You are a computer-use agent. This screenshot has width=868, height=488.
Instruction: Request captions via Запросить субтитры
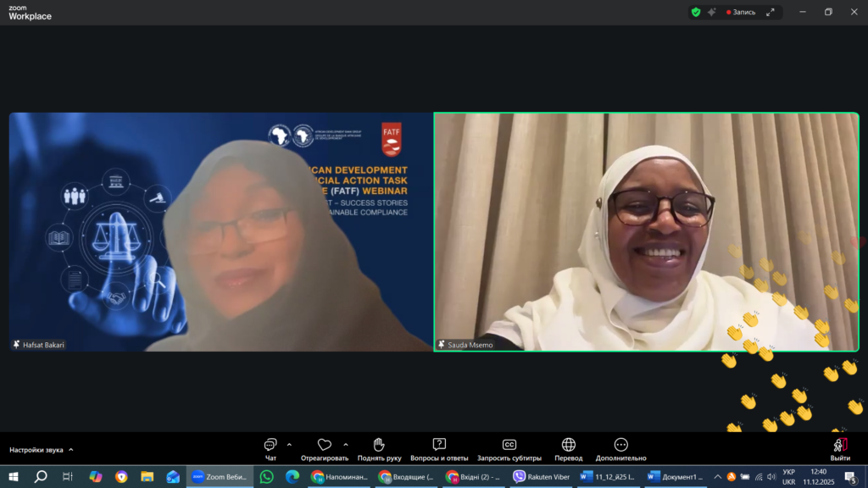pyautogui.click(x=509, y=446)
